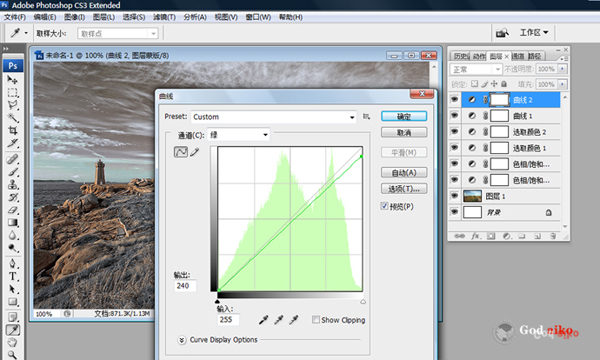Image resolution: width=600 pixels, height=360 pixels.
Task: Choose the edit-points curve tool in Curves
Action: (x=181, y=152)
